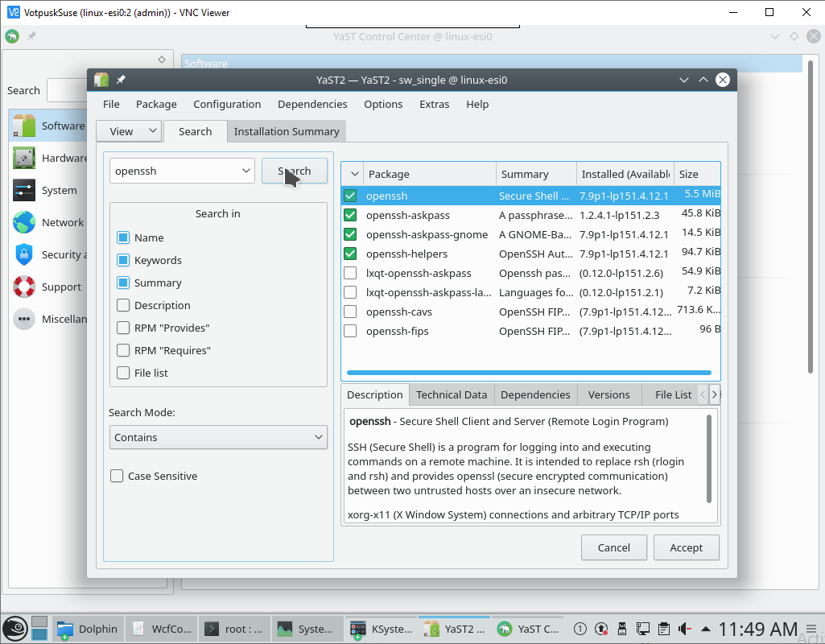
Task: Open the Dependencies menu
Action: click(x=312, y=104)
